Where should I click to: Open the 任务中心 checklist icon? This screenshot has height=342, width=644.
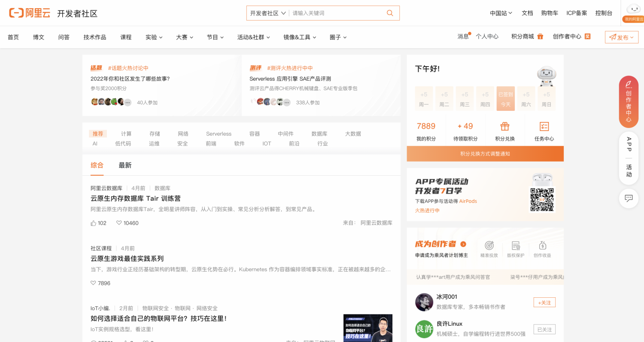544,126
